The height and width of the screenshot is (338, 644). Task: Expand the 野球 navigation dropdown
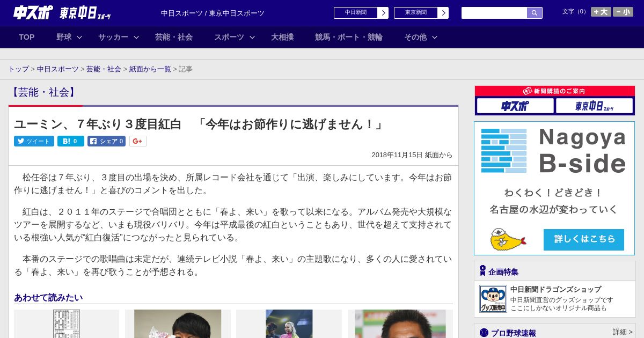(69, 37)
